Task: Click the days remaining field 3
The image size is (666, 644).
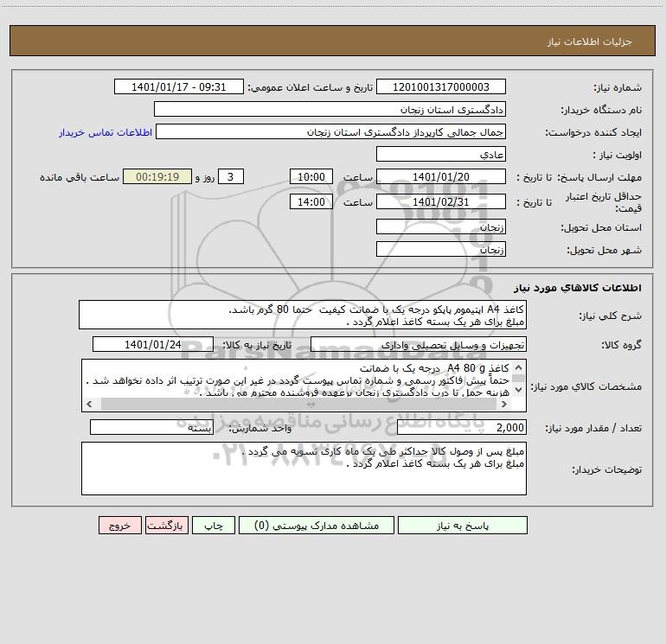Action: click(x=231, y=176)
